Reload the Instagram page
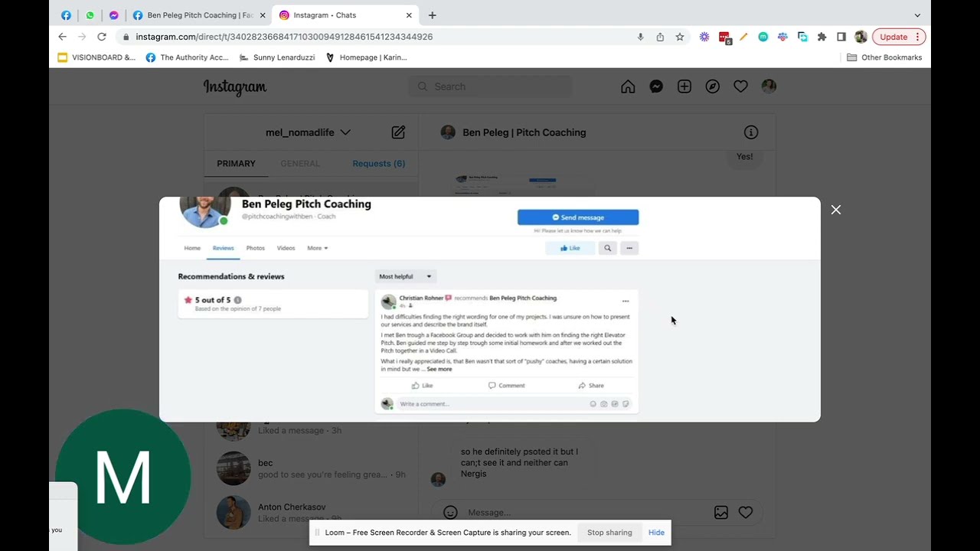Image resolution: width=980 pixels, height=551 pixels. [x=102, y=37]
